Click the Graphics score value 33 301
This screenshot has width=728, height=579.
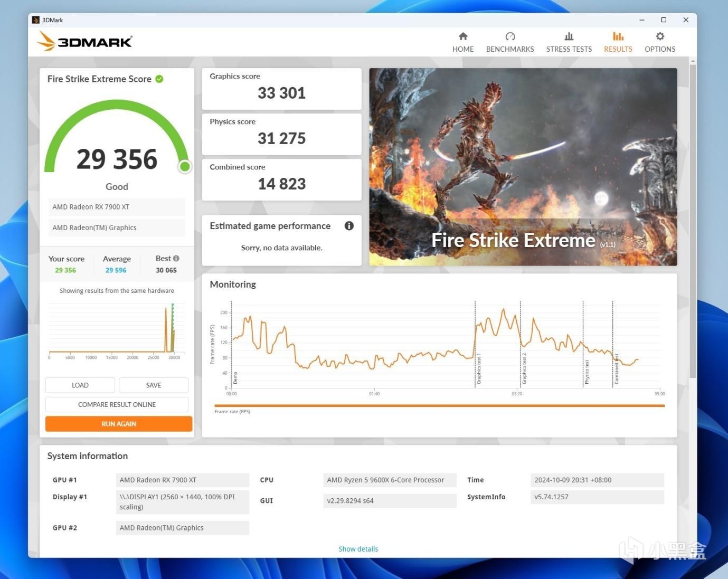[x=282, y=93]
